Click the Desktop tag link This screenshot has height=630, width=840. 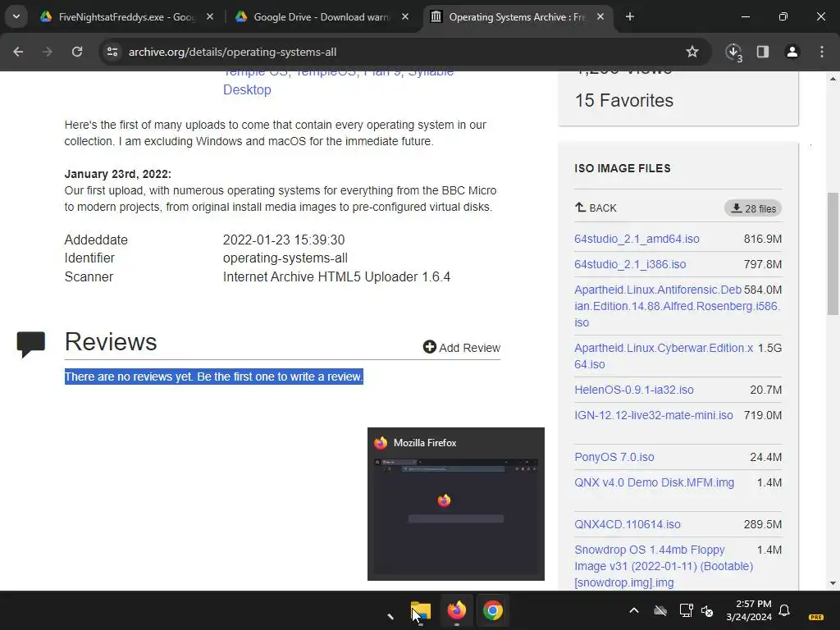coord(247,89)
